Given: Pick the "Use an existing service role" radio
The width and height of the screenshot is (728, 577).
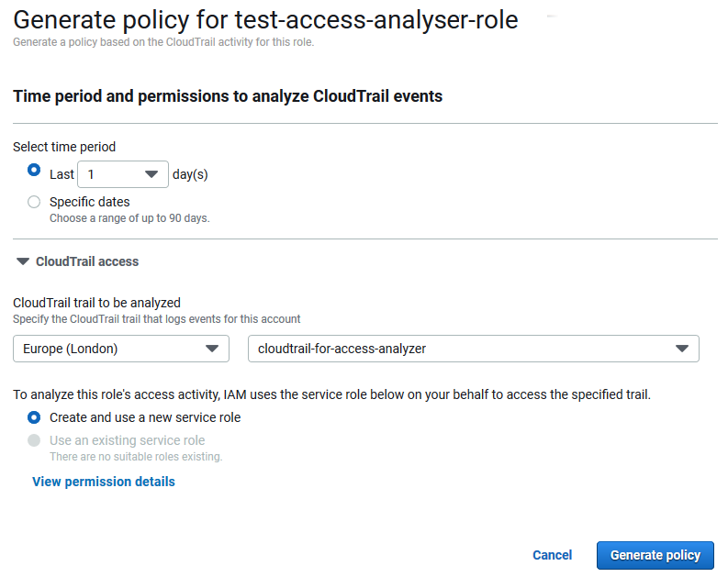Looking at the screenshot, I should (34, 440).
